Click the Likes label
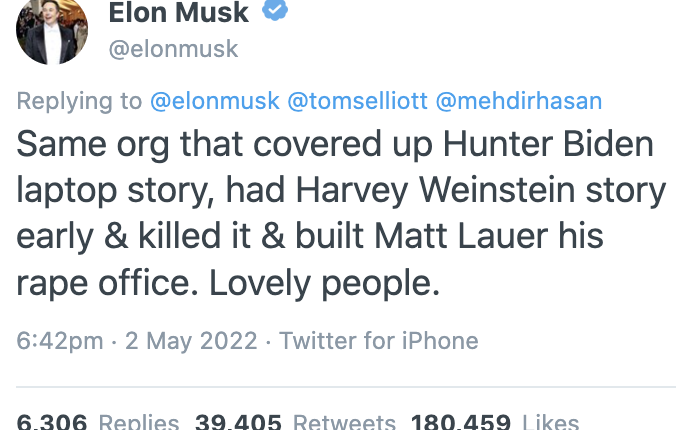The image size is (692, 430). pyautogui.click(x=551, y=422)
